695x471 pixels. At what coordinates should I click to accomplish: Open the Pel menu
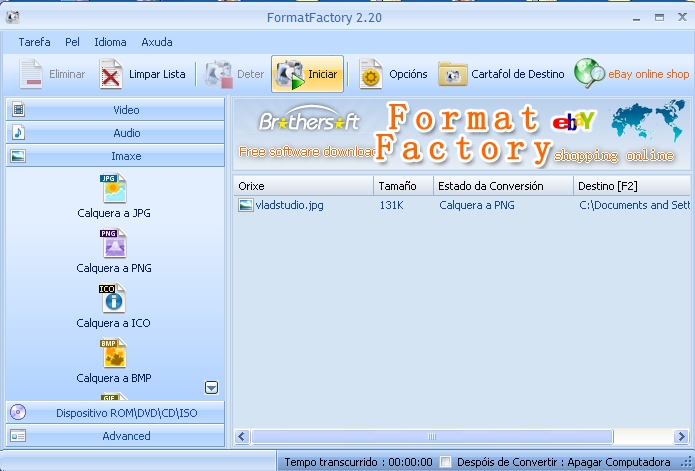72,42
